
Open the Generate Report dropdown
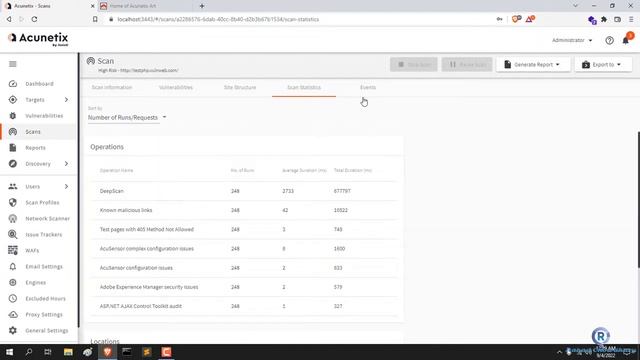pyautogui.click(x=533, y=64)
